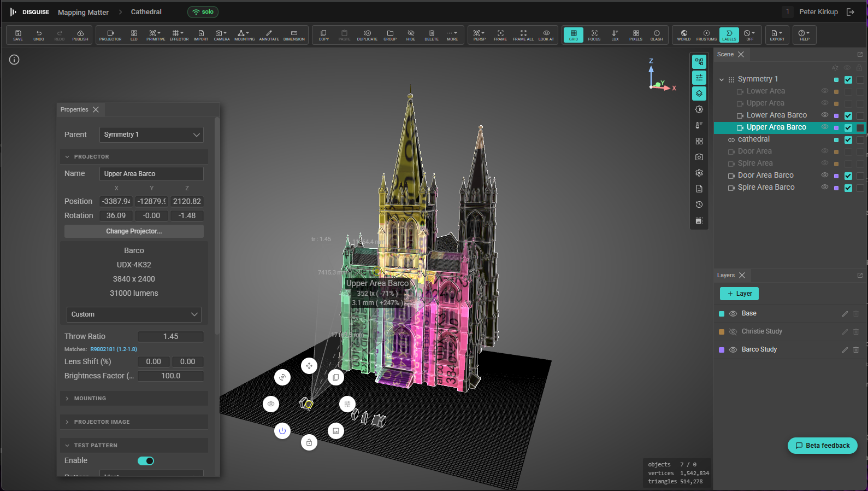
Task: Click Change Projector button
Action: (134, 231)
